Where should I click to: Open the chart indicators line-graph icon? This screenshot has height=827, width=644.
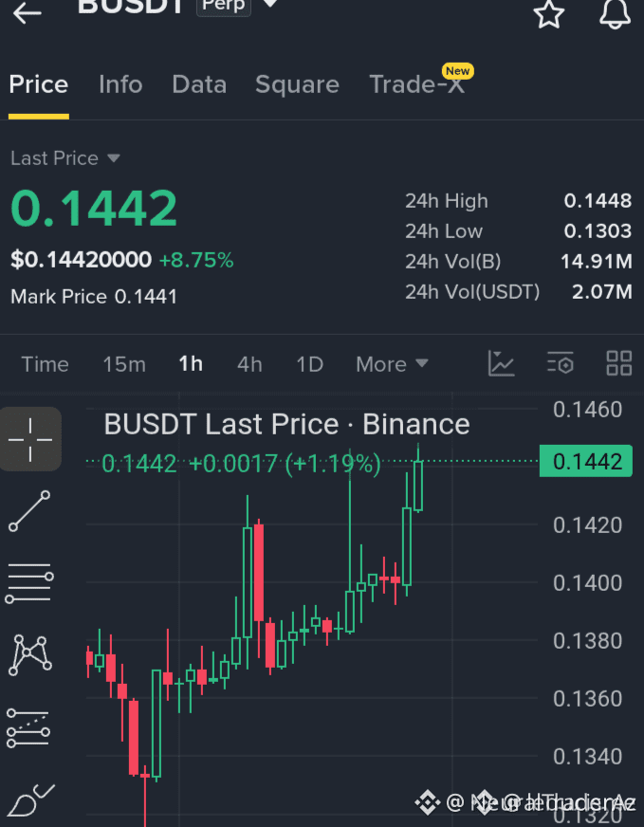tap(501, 363)
